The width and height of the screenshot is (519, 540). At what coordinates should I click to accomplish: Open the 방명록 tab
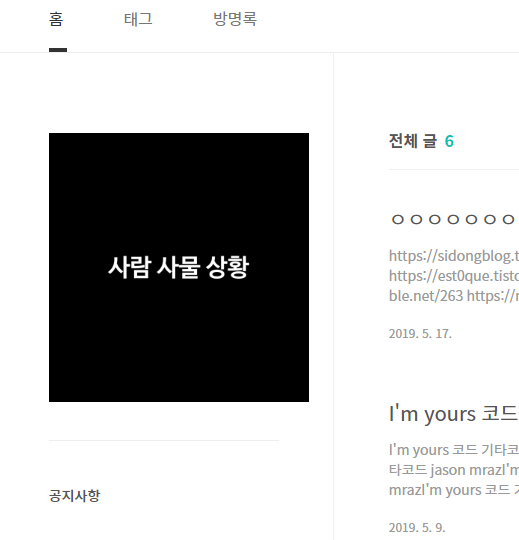click(235, 19)
